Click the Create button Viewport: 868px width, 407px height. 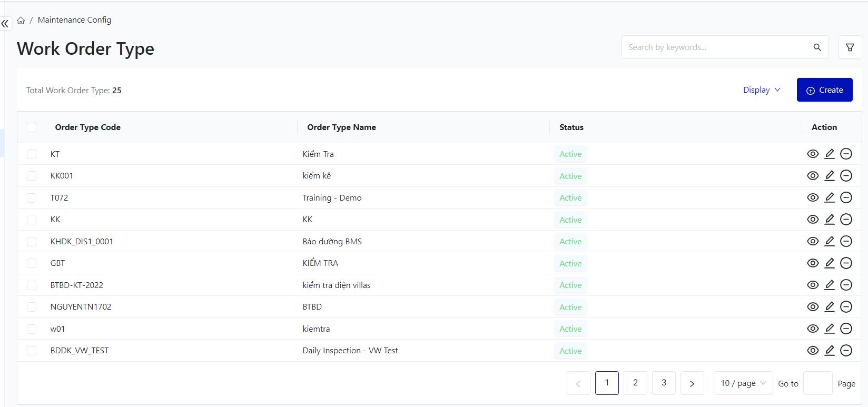(x=824, y=90)
